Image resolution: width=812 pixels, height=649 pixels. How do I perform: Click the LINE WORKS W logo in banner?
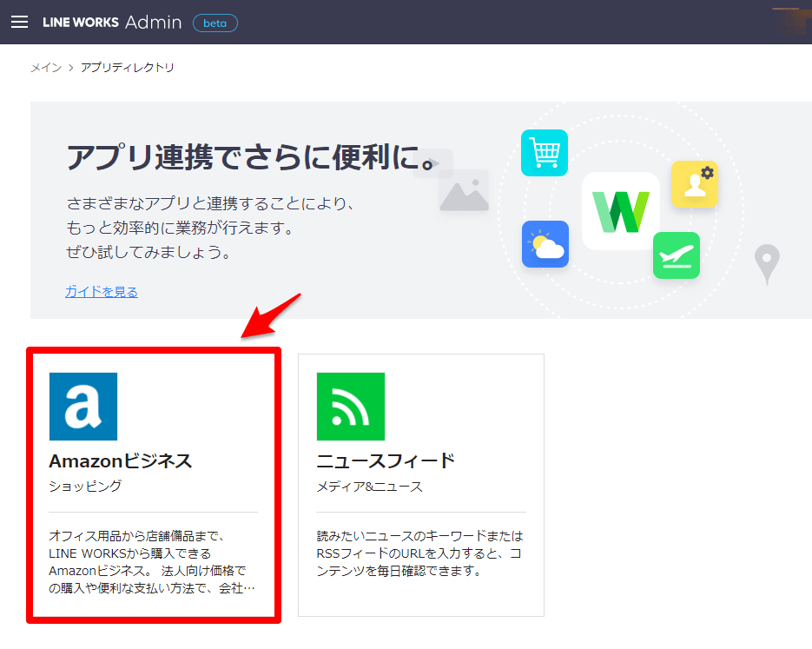tap(621, 211)
